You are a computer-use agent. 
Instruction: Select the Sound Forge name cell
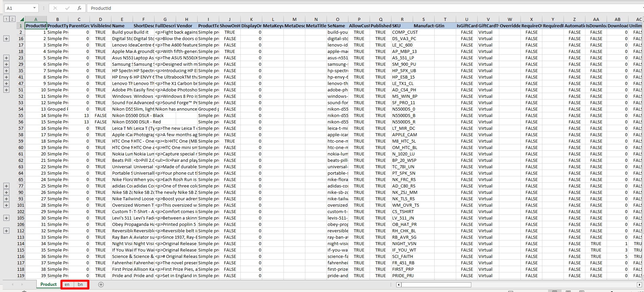[122, 103]
